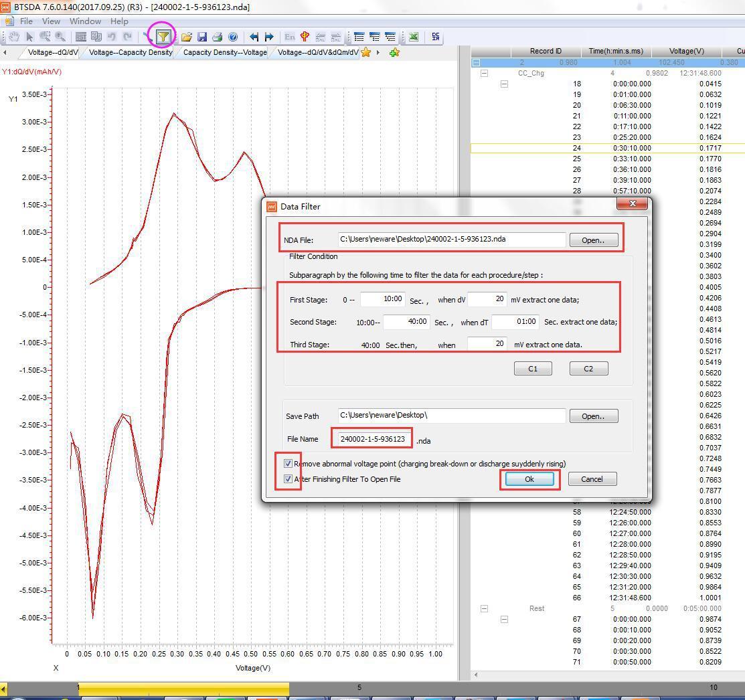The image size is (745, 700).
Task: Collapse the highlighted cycle 2 row
Action: point(476,62)
